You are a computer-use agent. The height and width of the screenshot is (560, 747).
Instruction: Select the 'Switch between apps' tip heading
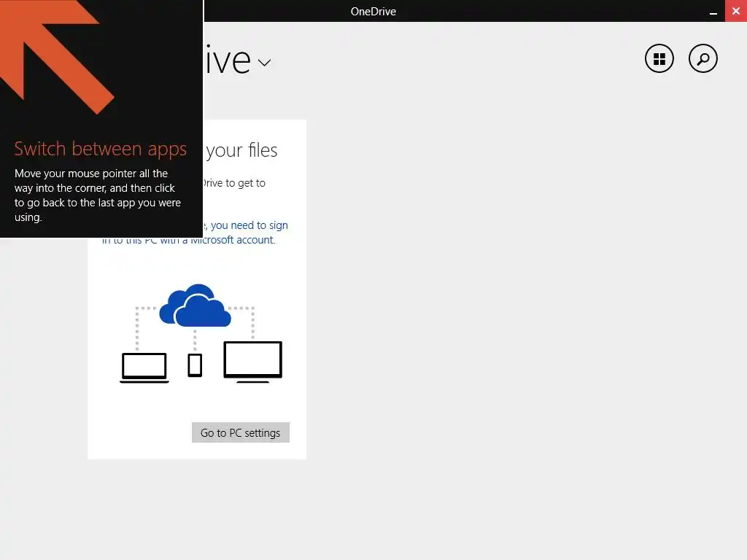(101, 149)
